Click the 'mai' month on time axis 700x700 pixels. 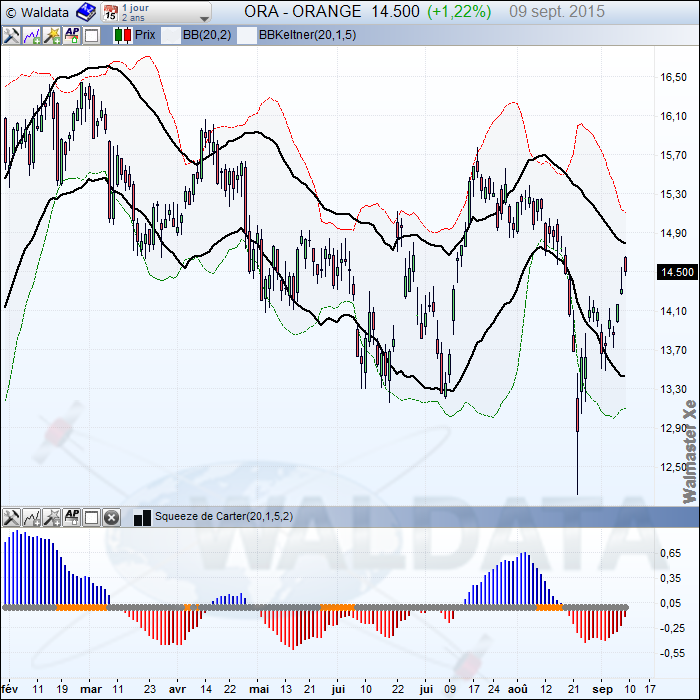tap(259, 689)
